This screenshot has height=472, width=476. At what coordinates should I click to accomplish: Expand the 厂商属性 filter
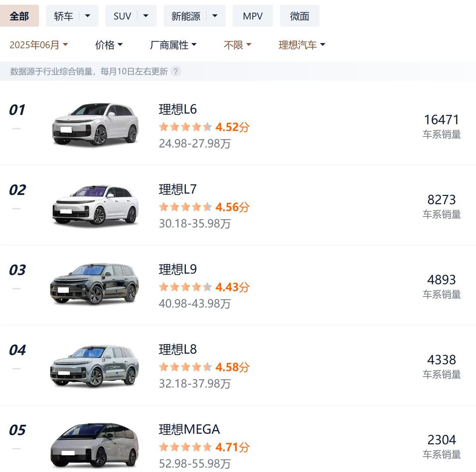[173, 45]
